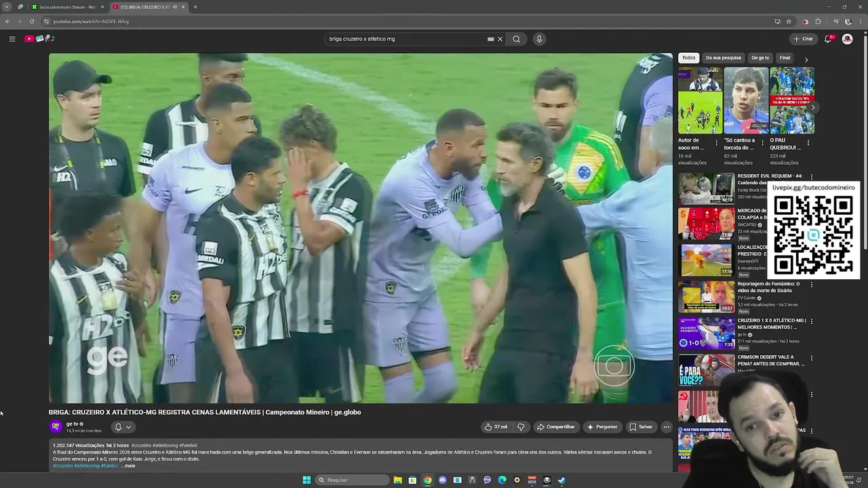This screenshot has height=488, width=868.
Task: Like the video (37 mil)
Action: (x=496, y=427)
